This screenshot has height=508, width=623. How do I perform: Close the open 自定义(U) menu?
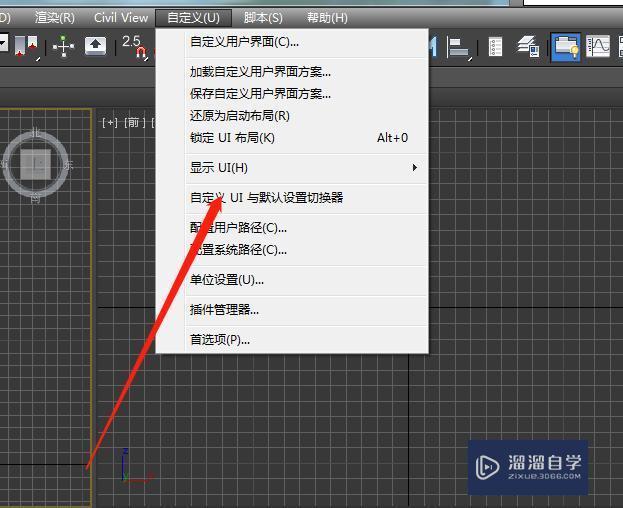tap(193, 17)
